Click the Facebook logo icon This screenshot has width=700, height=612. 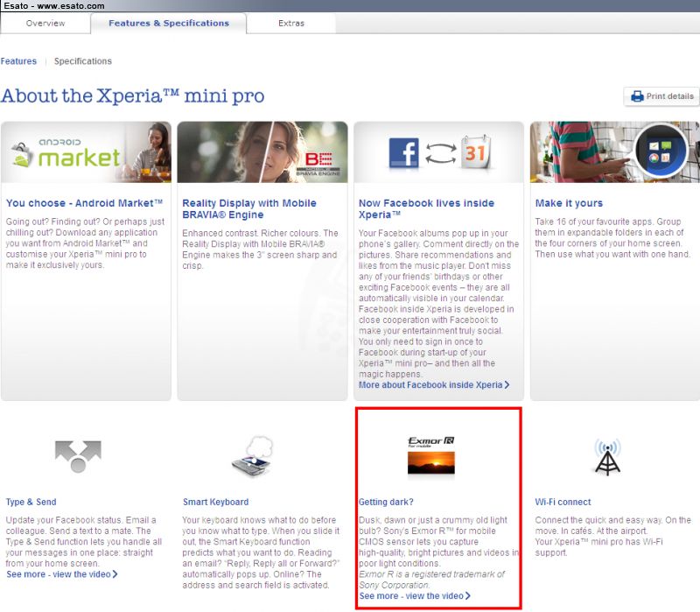tap(403, 152)
